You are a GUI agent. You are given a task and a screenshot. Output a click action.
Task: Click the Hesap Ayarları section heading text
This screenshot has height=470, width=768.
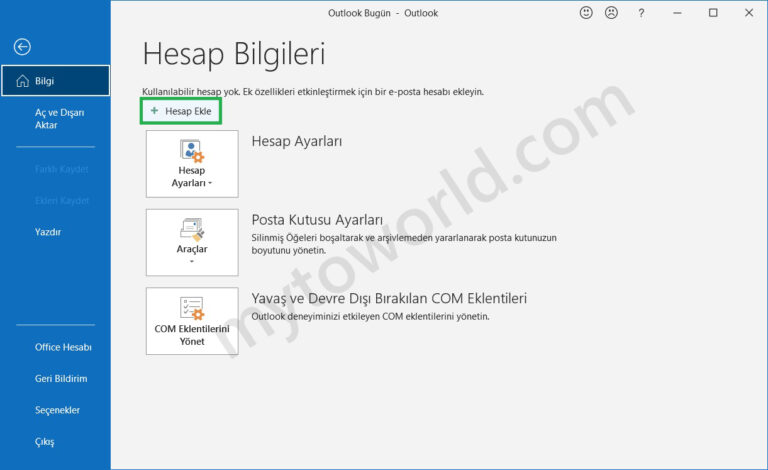tap(297, 141)
